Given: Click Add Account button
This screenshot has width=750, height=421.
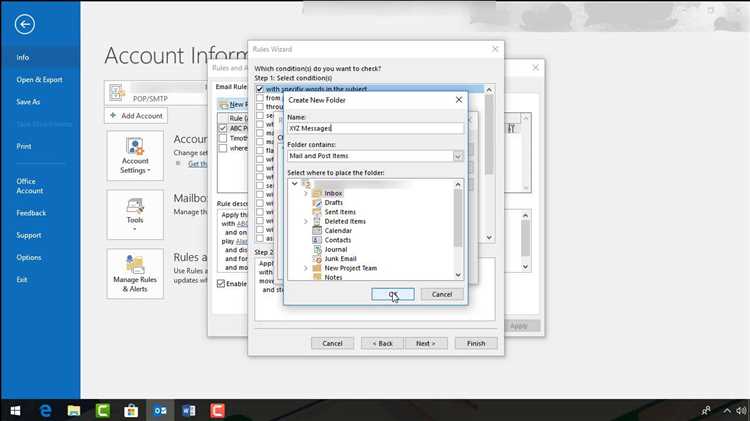Looking at the screenshot, I should [136, 116].
